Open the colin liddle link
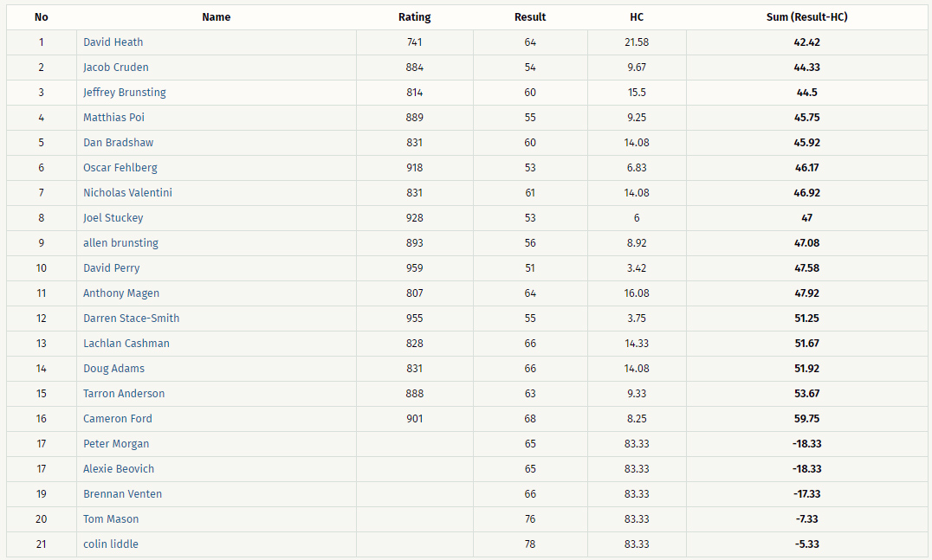This screenshot has width=932, height=560. coord(111,544)
